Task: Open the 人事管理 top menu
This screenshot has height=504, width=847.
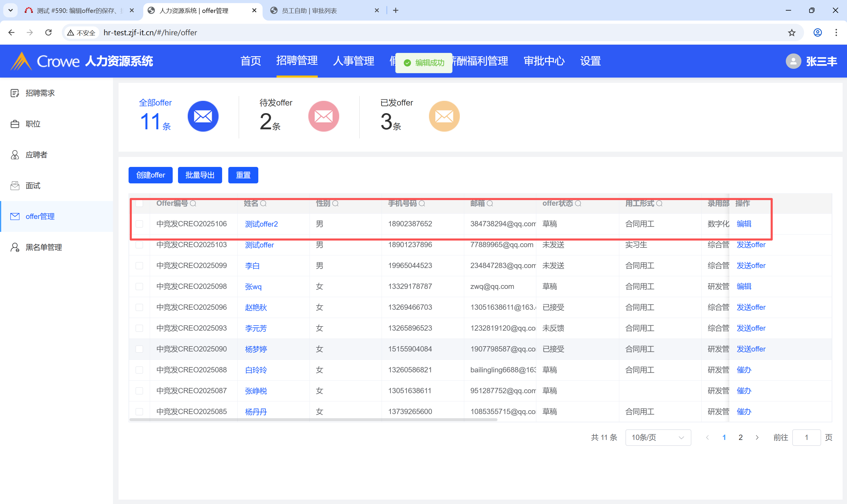Action: coord(354,61)
